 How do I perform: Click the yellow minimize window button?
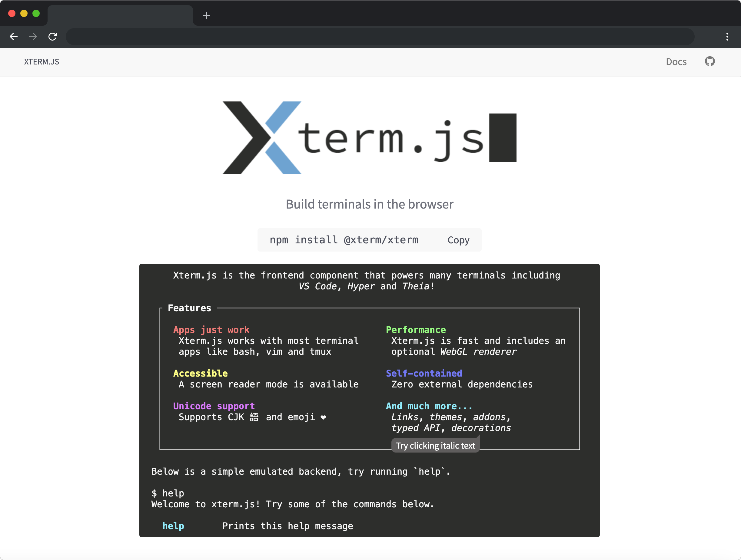(x=24, y=13)
